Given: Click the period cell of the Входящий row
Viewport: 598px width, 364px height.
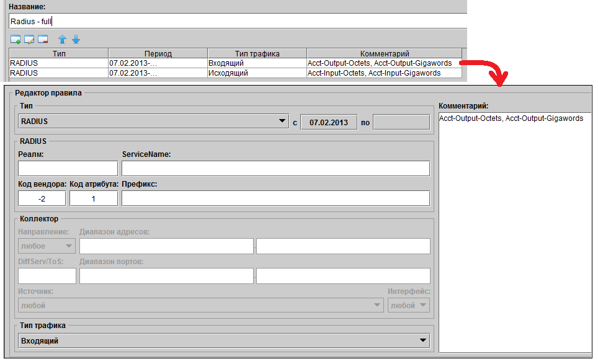Looking at the screenshot, I should tap(158, 63).
